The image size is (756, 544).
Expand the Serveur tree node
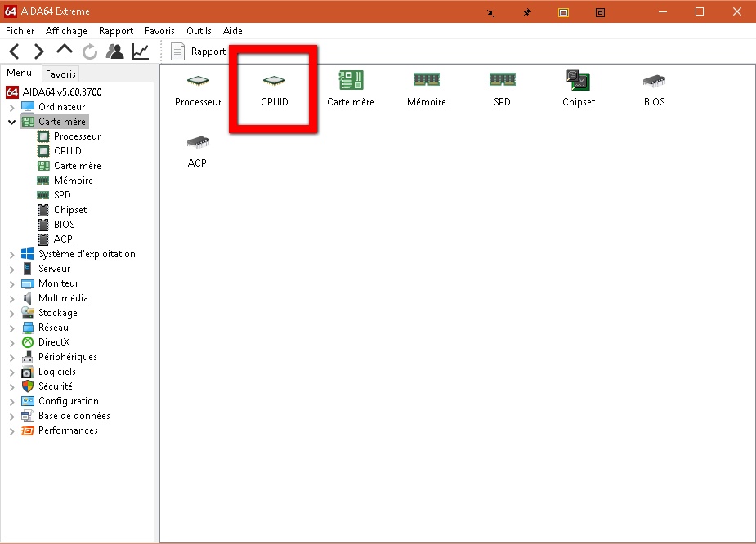coord(12,269)
